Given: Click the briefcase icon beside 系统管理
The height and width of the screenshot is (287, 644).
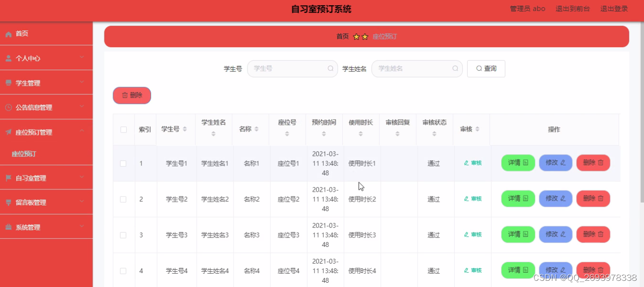Looking at the screenshot, I should (9, 227).
